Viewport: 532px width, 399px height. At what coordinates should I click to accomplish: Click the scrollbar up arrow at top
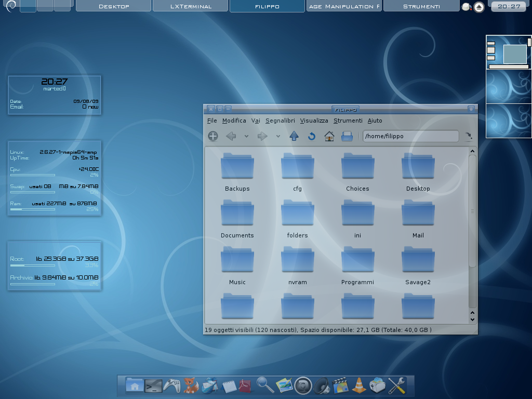point(472,151)
